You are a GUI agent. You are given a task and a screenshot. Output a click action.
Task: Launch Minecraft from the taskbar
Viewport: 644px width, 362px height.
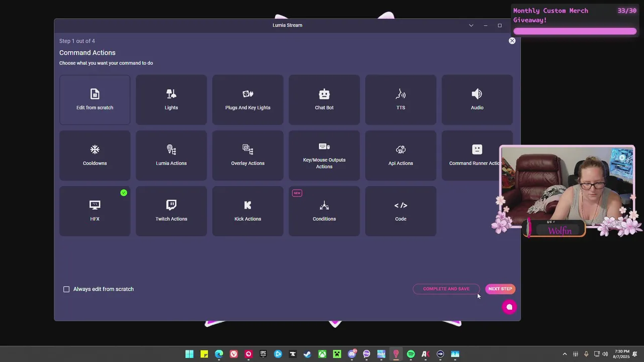(x=337, y=354)
